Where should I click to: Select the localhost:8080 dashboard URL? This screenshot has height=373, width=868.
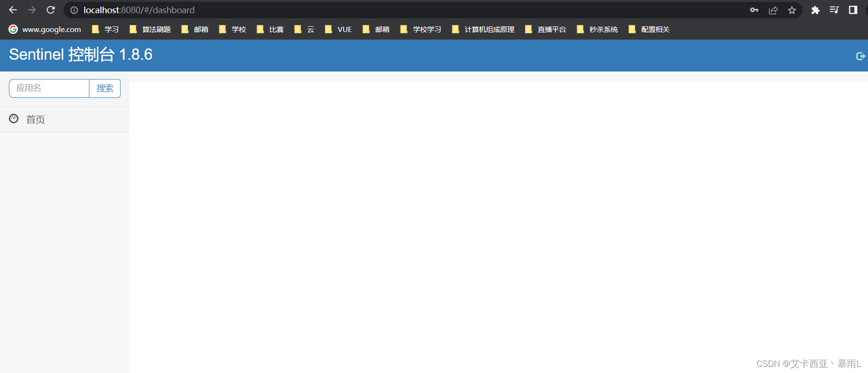[x=139, y=10]
